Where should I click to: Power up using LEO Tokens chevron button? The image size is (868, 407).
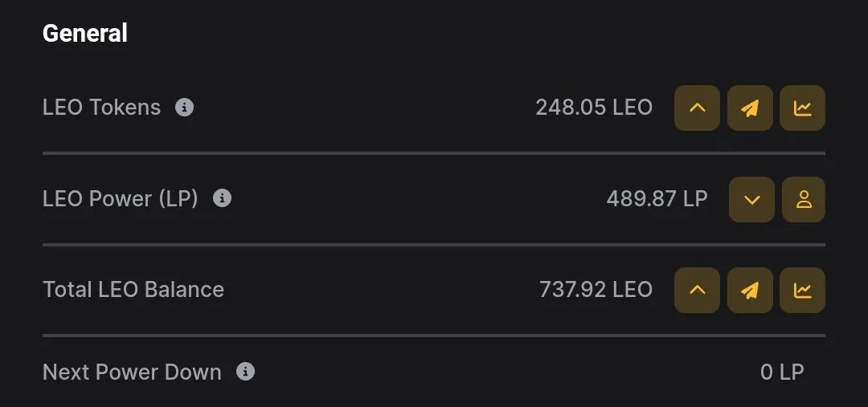click(697, 108)
